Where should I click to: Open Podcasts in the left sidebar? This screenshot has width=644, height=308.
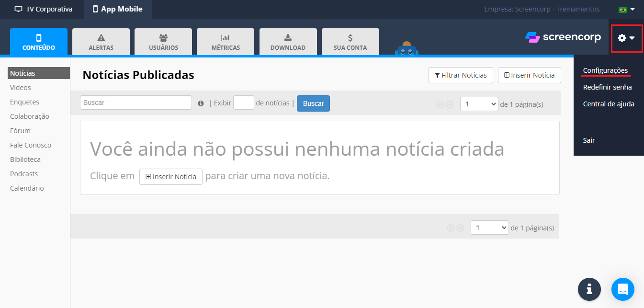coord(24,174)
